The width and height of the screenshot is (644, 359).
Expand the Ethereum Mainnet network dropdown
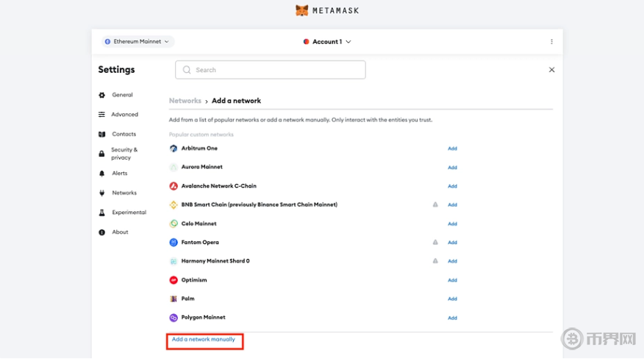click(x=137, y=42)
